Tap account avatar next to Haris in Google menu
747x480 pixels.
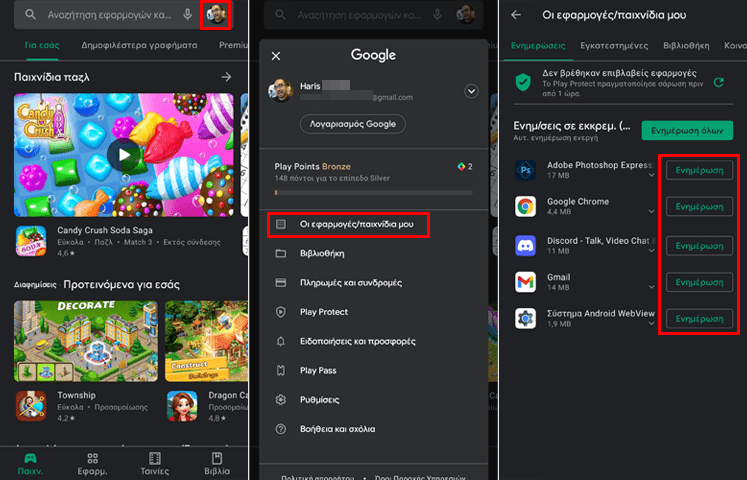[280, 91]
